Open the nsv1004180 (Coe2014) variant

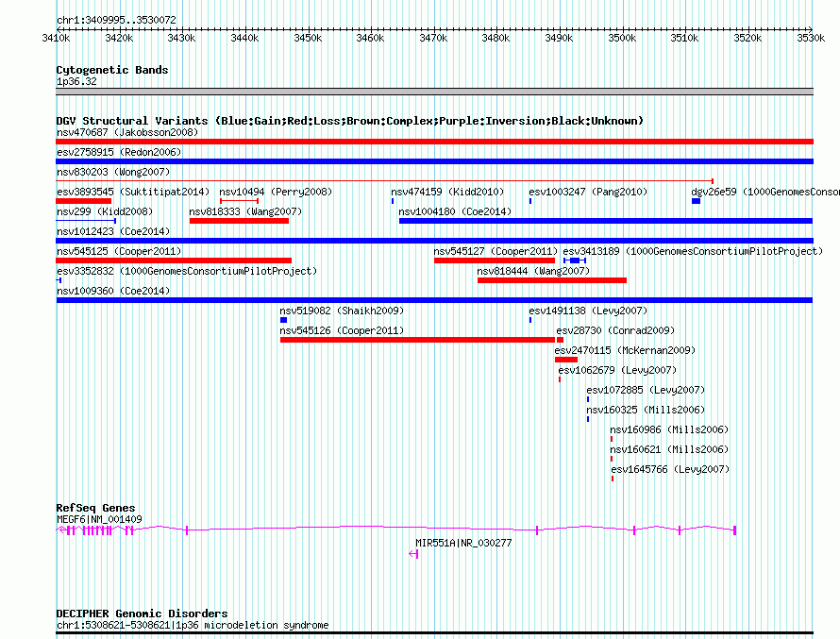coord(455,211)
